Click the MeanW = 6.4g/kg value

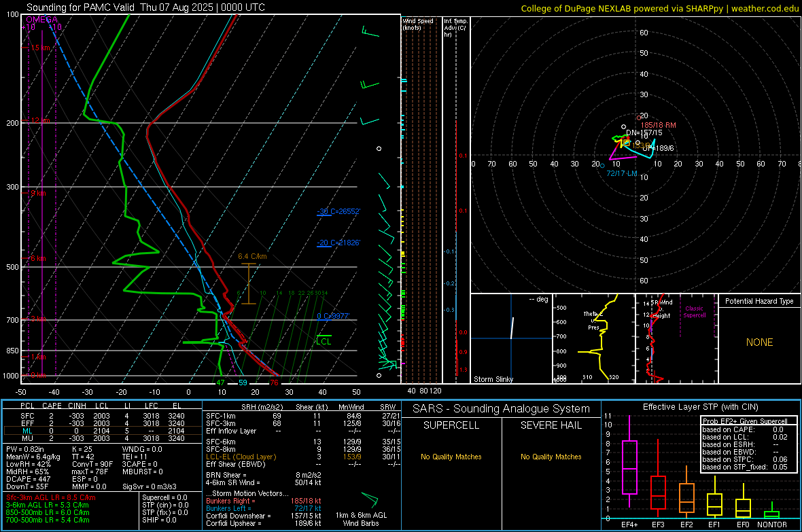(x=33, y=457)
